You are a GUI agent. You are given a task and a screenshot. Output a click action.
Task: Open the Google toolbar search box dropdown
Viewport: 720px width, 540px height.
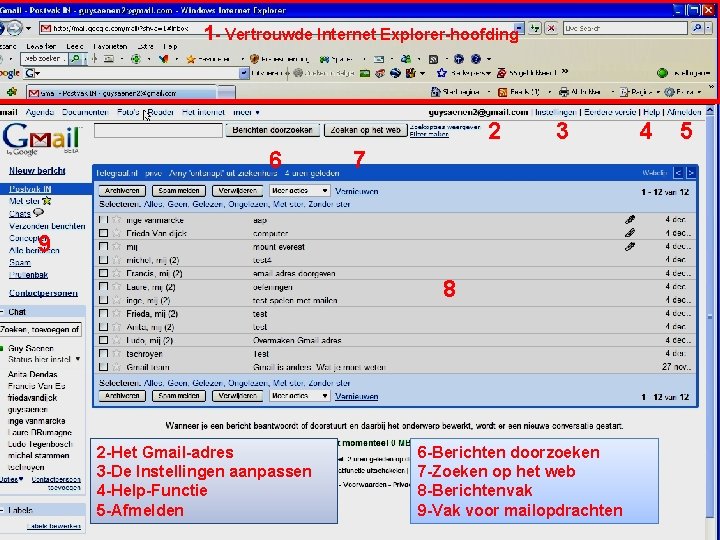coord(244,73)
